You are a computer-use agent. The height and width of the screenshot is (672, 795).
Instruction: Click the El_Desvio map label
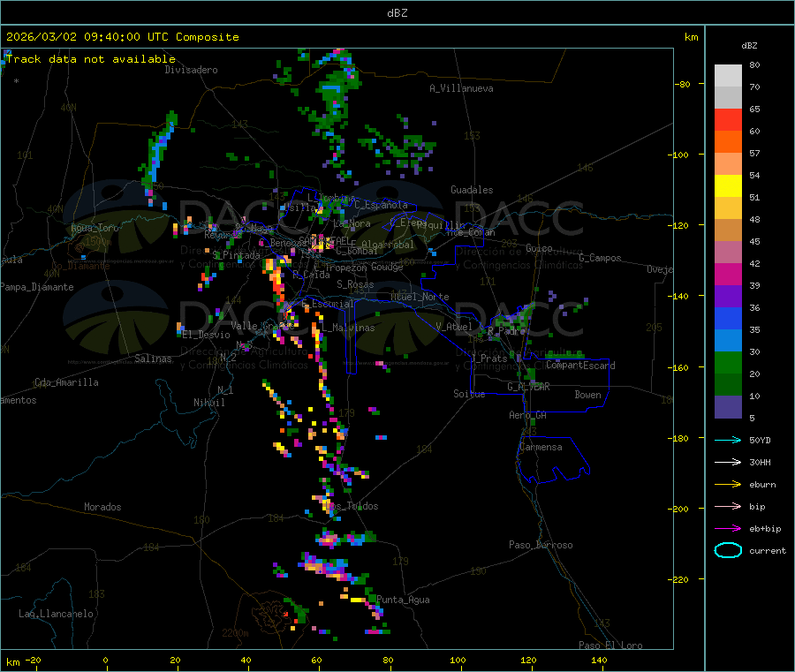click(206, 335)
